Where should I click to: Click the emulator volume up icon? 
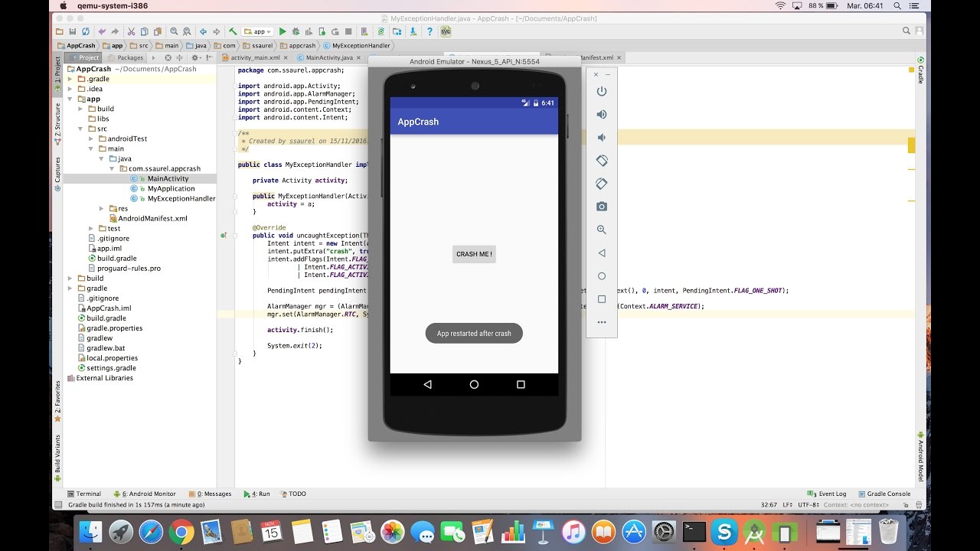(x=602, y=114)
